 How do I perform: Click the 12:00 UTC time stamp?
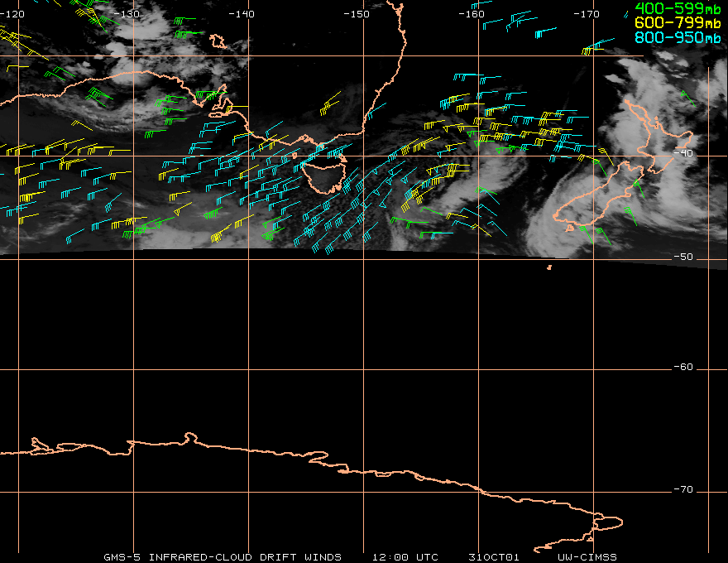coord(405,557)
